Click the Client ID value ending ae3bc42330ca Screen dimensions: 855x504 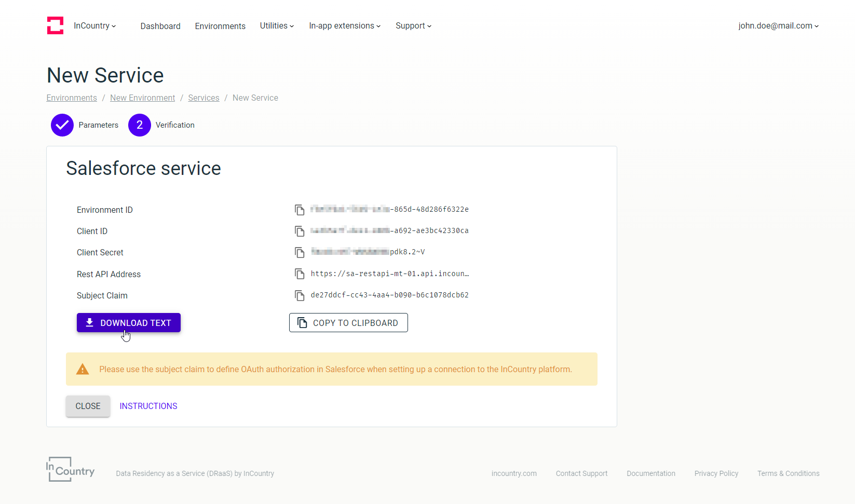click(x=390, y=230)
